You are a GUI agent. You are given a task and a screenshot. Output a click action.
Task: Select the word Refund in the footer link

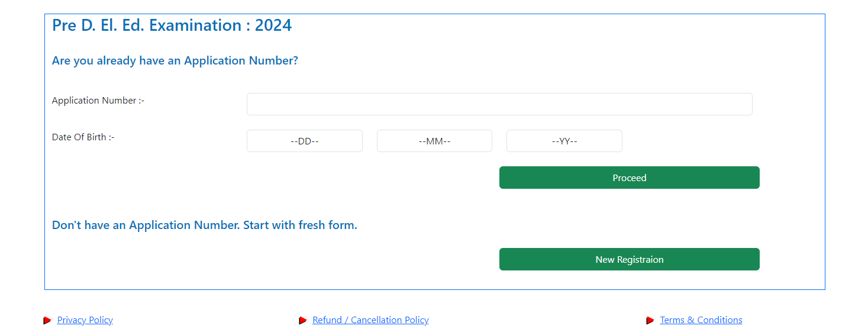[327, 320]
